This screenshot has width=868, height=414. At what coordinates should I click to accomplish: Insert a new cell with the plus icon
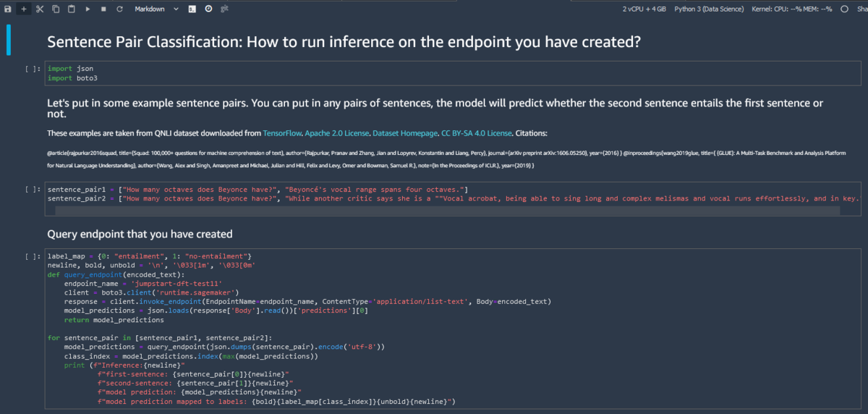23,9
